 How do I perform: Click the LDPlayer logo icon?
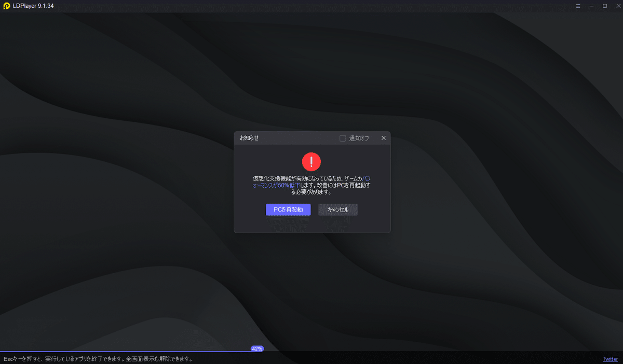tap(7, 6)
